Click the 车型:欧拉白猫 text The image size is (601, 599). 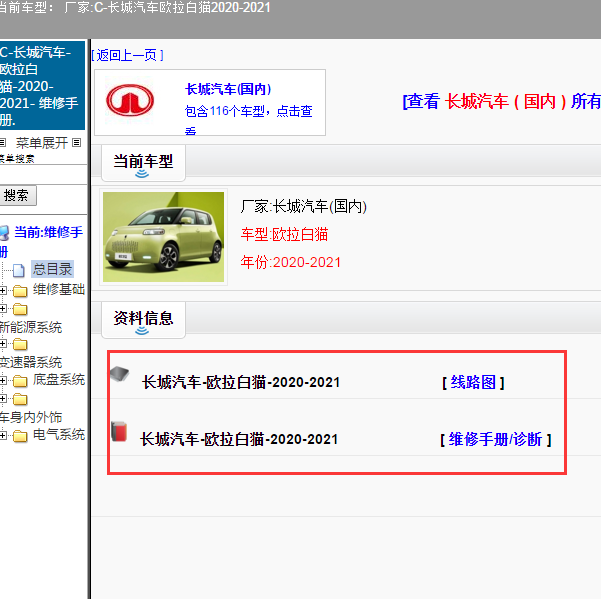click(x=284, y=234)
